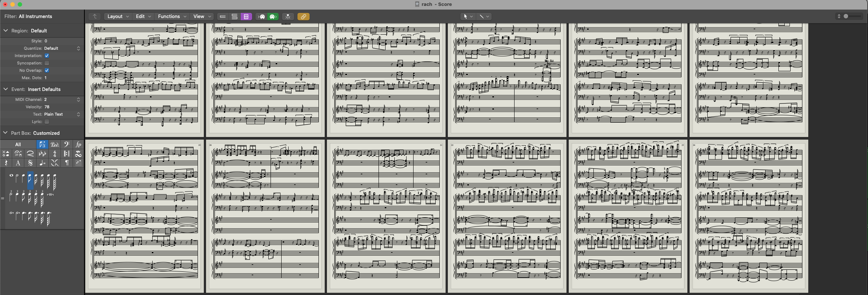
Task: Switch to wrapped view mode
Action: click(x=234, y=17)
